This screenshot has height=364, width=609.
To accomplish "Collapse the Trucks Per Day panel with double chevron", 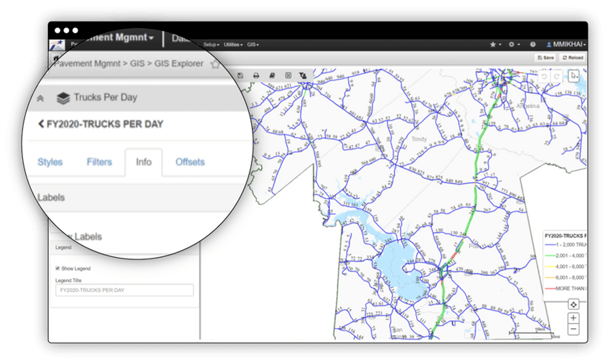I will tap(40, 98).
